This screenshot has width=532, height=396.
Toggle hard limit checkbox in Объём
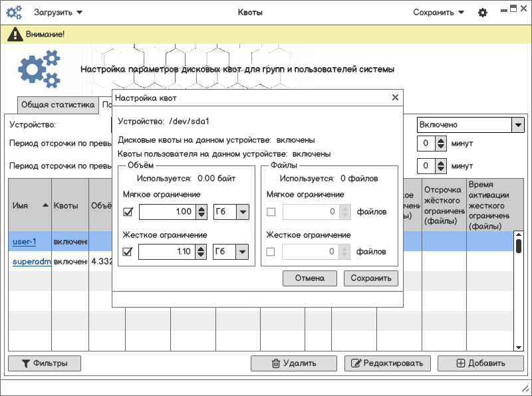click(127, 252)
